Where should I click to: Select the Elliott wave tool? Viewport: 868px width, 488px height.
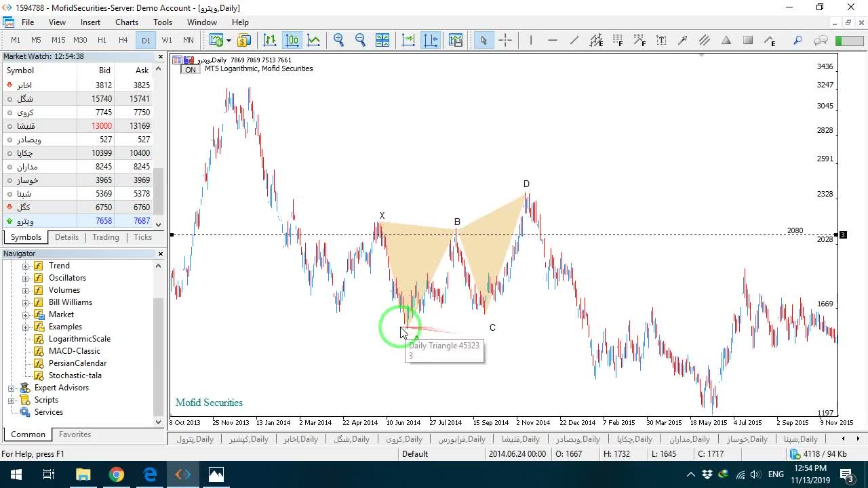click(770, 40)
